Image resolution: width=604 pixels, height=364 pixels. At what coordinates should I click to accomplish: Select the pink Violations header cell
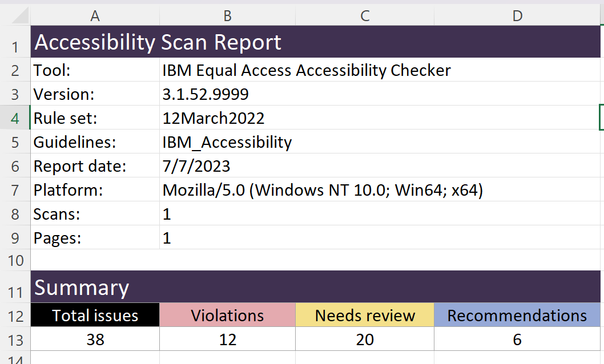pyautogui.click(x=227, y=315)
